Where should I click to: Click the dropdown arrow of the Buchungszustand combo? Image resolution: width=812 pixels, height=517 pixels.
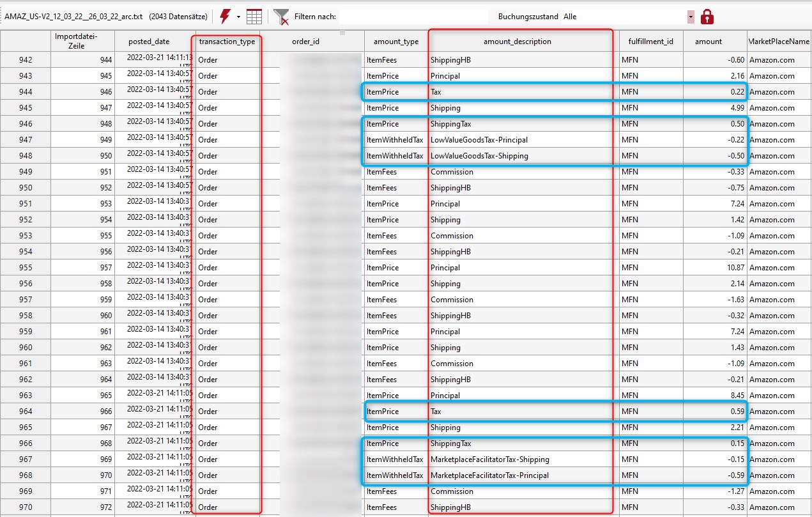tap(691, 16)
